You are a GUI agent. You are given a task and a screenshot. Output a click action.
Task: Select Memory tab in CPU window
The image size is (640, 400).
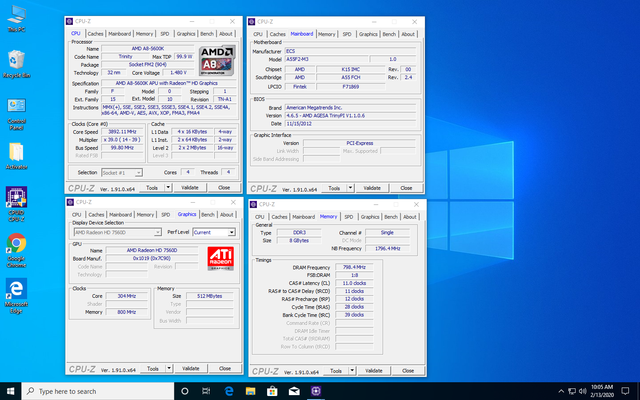144,34
